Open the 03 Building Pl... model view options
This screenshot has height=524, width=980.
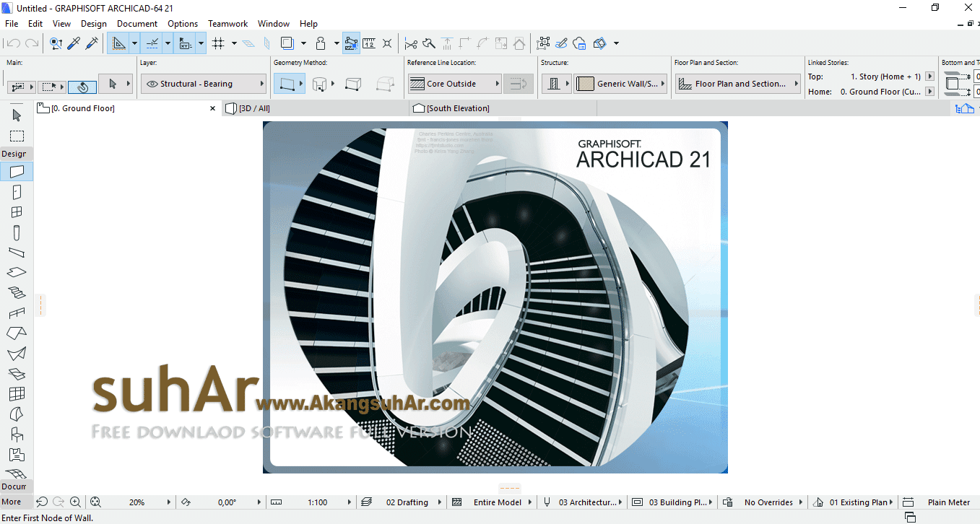(x=672, y=502)
